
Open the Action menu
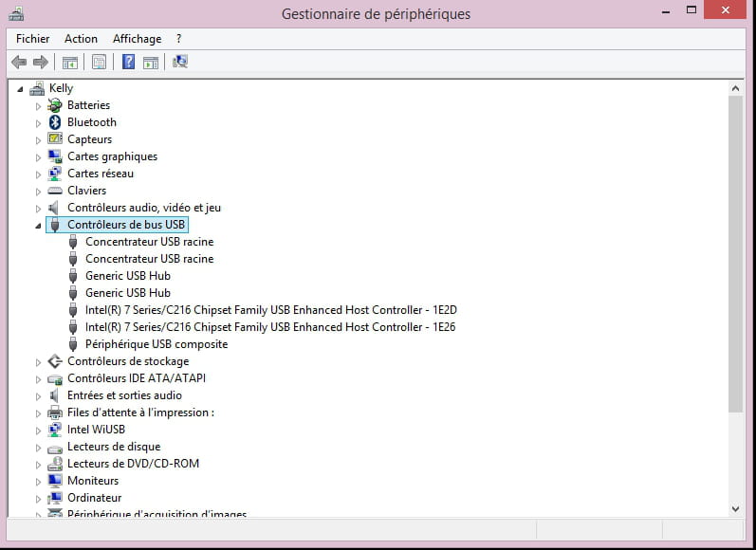point(81,39)
